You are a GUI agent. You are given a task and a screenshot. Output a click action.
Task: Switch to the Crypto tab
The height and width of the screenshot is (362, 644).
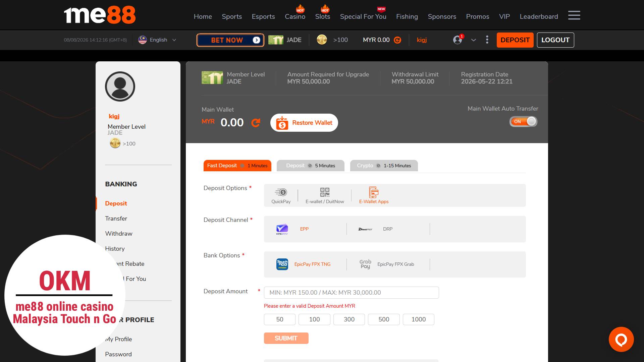[384, 166]
